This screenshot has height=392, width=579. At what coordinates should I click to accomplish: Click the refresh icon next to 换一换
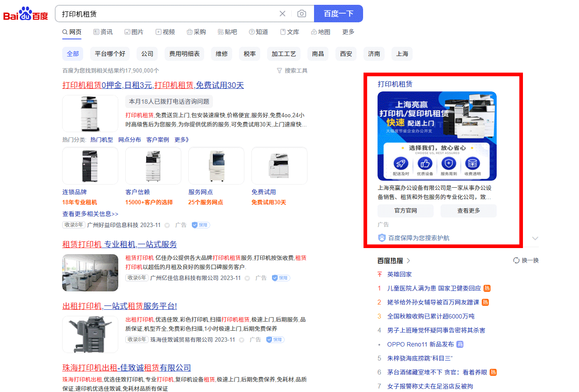coord(516,260)
